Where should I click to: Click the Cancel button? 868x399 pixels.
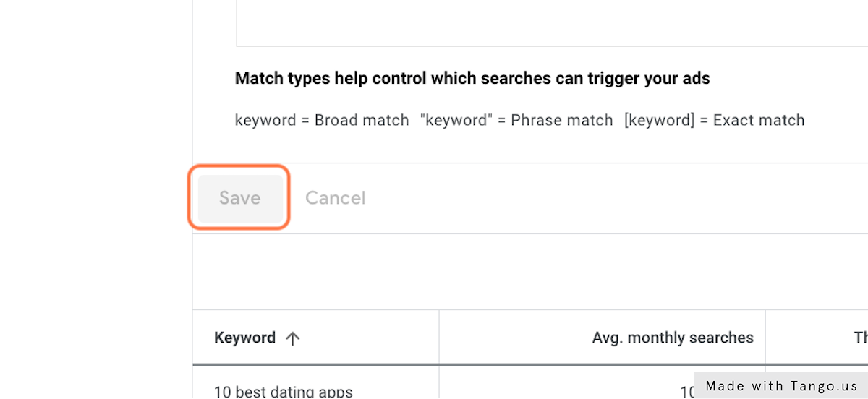click(336, 198)
